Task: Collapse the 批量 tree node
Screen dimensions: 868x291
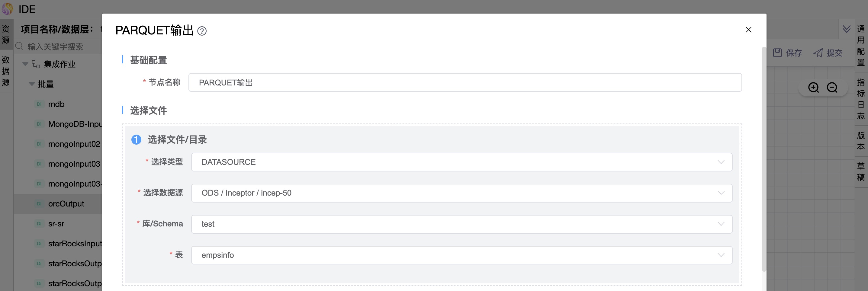Action: click(x=32, y=84)
